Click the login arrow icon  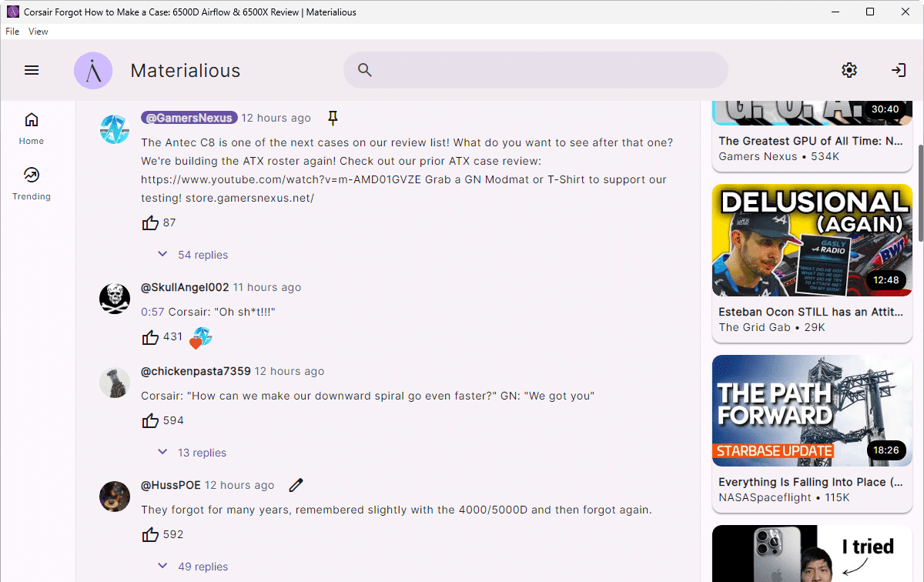(x=899, y=70)
